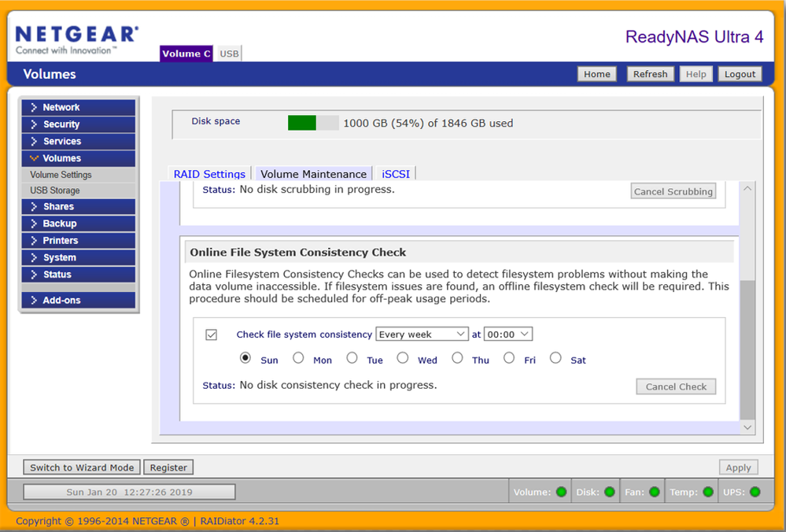Select the Mon radio button
Screen dimensions: 786x532
pos(298,358)
